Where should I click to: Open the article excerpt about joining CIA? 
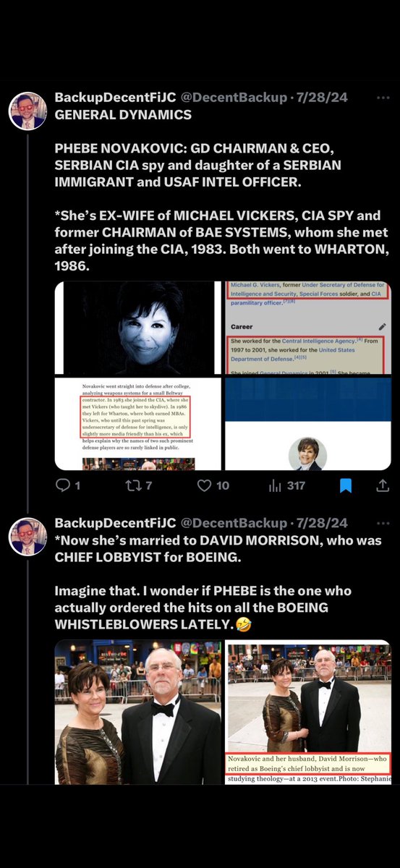click(x=138, y=423)
